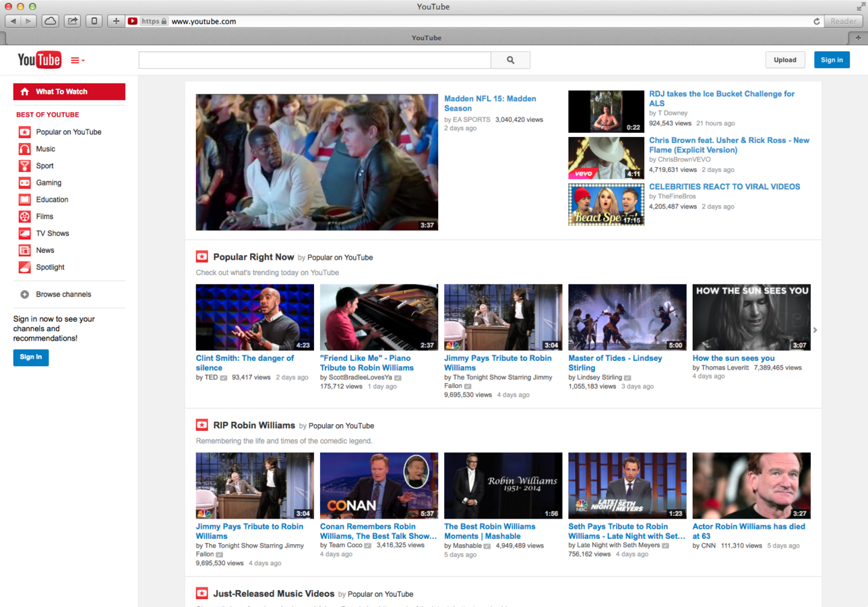
Task: Click the Safari address bar URL
Action: [204, 22]
